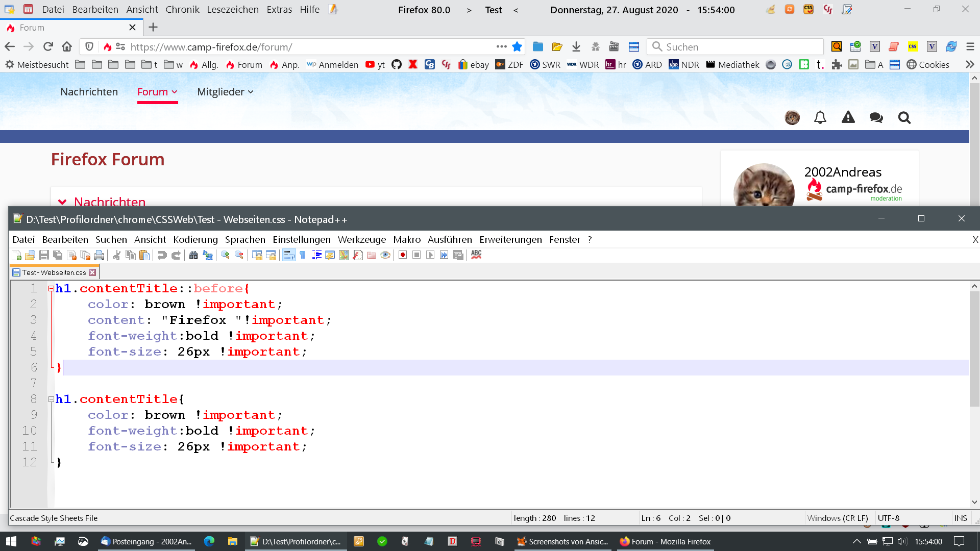
Task: Toggle word wrap in Notepad++ toolbar
Action: [289, 255]
